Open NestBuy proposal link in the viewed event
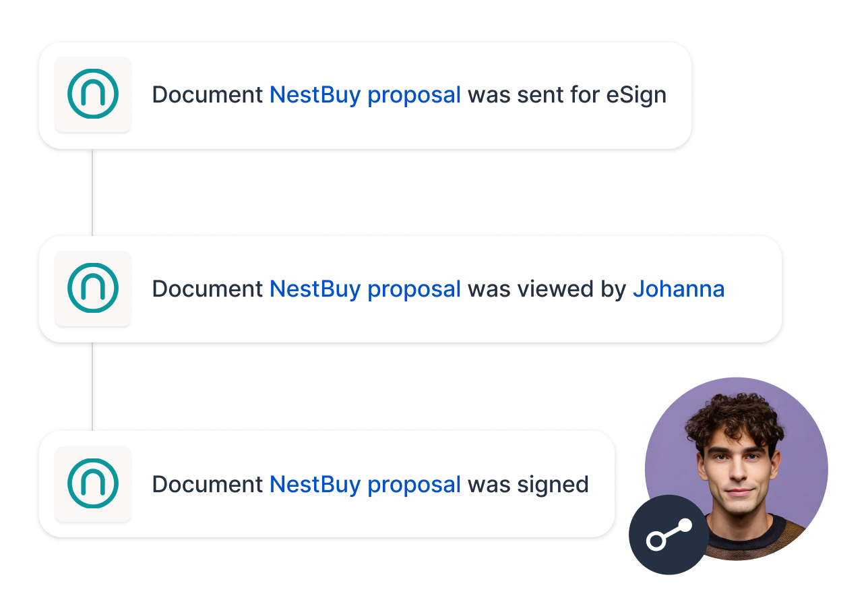The height and width of the screenshot is (600, 868). [365, 289]
